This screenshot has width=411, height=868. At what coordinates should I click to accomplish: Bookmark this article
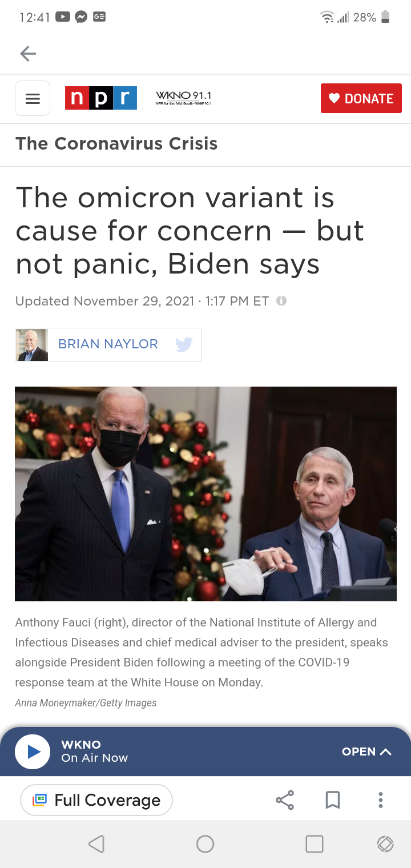coord(333,800)
